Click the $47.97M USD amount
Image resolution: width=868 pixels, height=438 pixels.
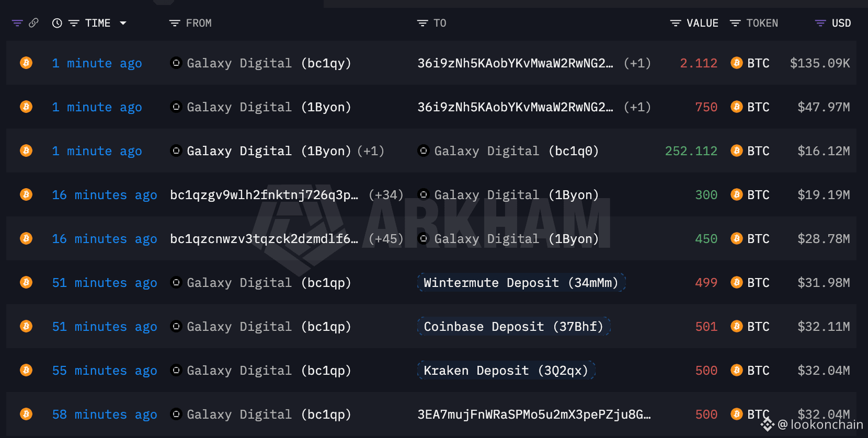pos(824,107)
